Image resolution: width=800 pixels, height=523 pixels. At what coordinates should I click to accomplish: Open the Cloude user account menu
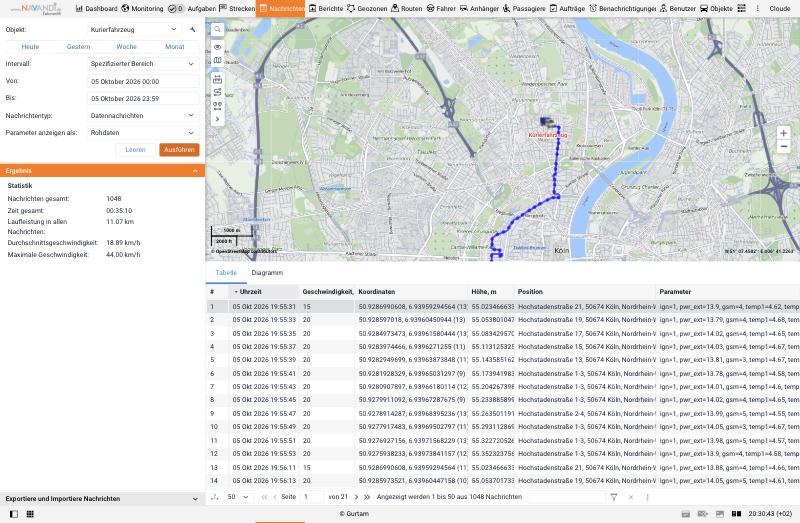point(780,8)
